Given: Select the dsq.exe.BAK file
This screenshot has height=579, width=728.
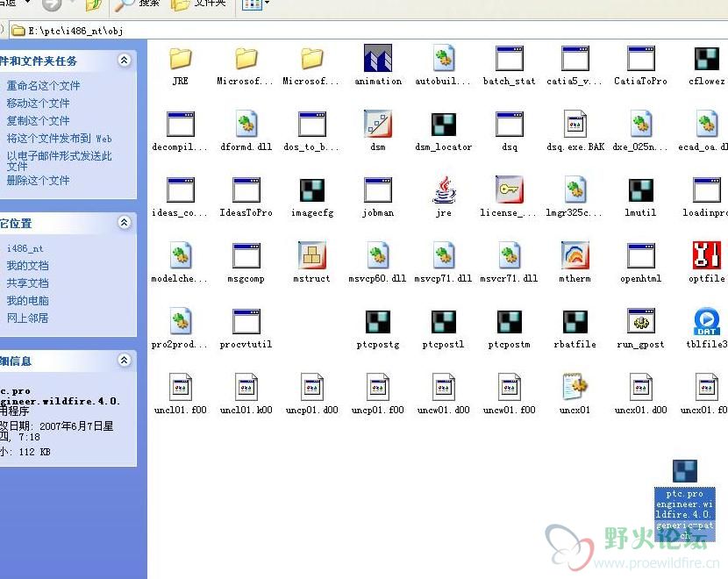Looking at the screenshot, I should (575, 124).
